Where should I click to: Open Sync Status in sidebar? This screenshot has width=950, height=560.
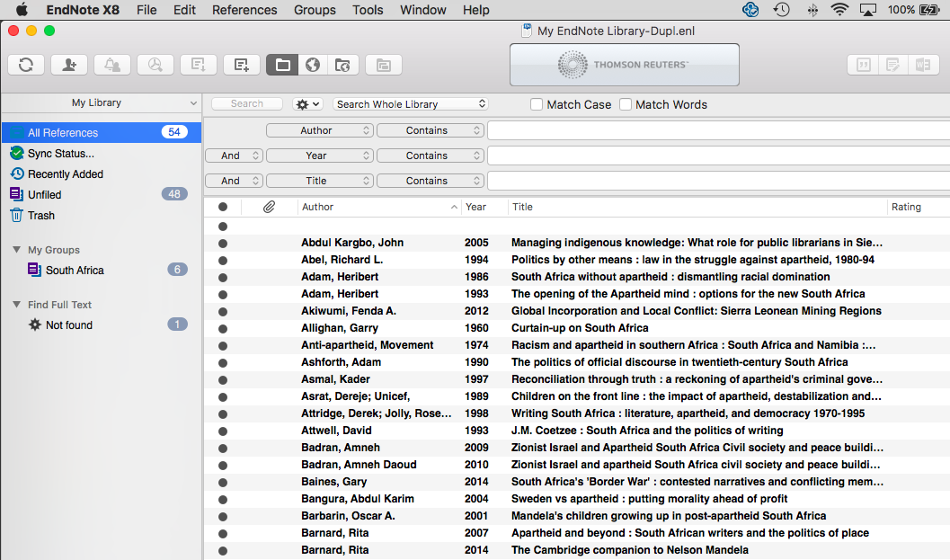(60, 154)
